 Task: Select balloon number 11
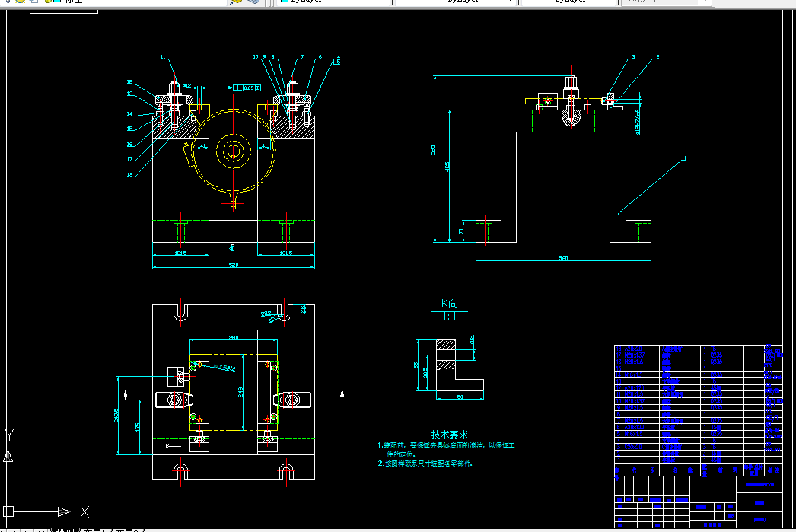pos(164,57)
